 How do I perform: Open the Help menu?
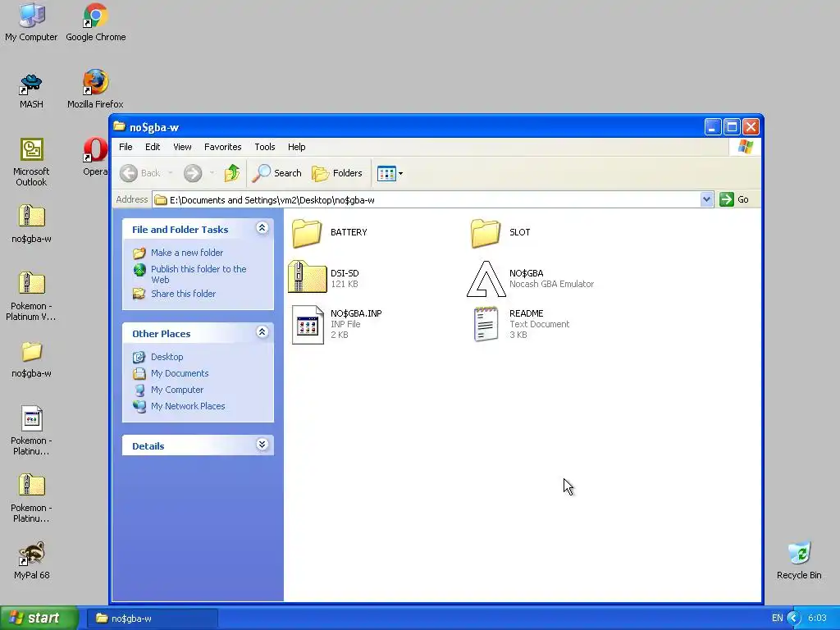(x=296, y=147)
